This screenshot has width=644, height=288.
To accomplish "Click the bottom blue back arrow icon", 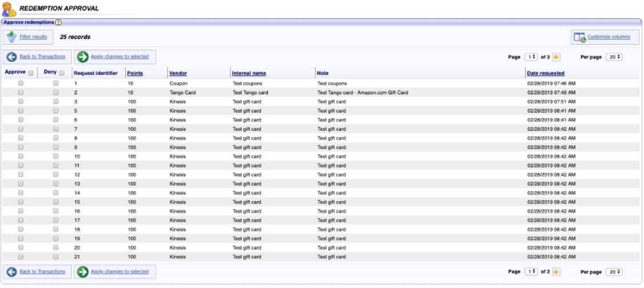I will [x=11, y=271].
